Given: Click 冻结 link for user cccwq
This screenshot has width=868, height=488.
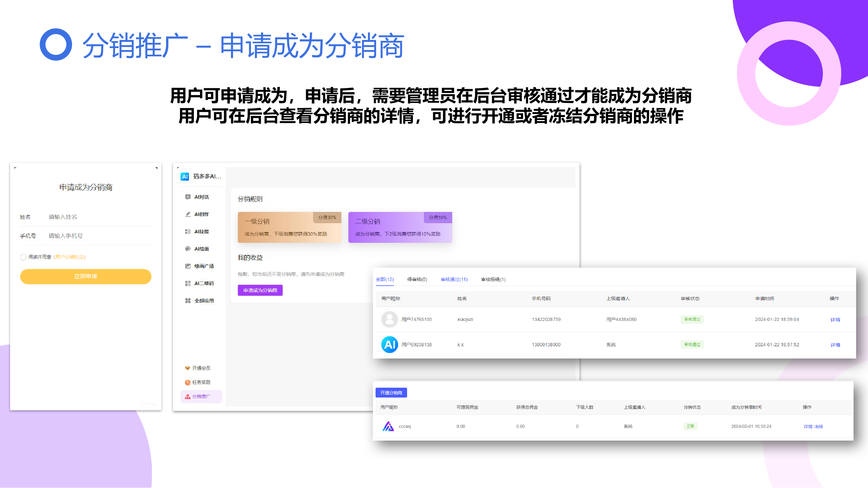Looking at the screenshot, I should click(819, 427).
